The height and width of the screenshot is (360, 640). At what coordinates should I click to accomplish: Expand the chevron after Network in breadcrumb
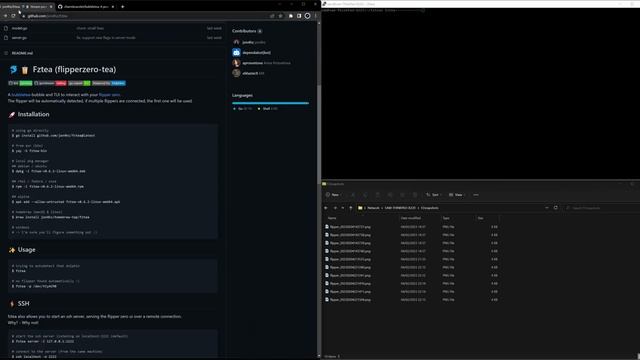pos(382,208)
